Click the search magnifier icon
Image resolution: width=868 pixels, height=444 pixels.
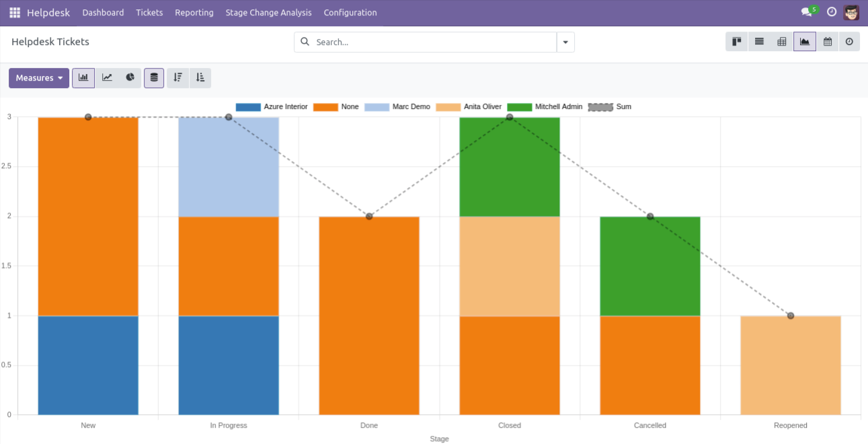pyautogui.click(x=305, y=42)
